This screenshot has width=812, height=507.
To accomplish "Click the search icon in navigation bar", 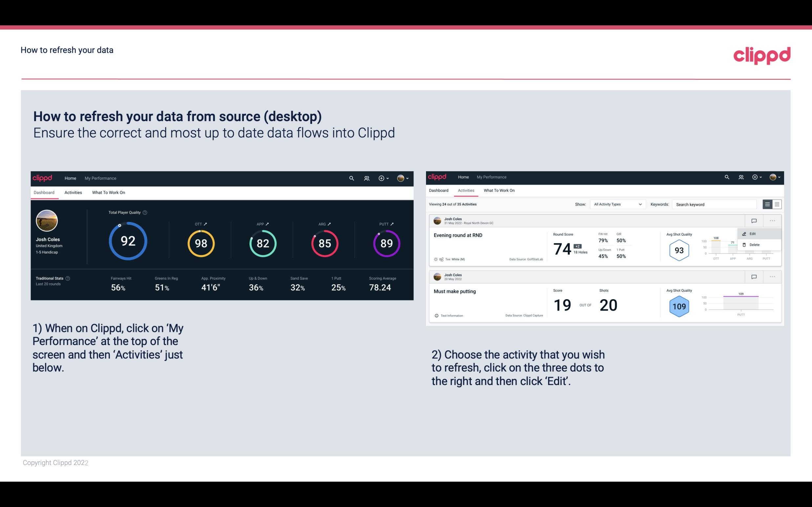I will tap(351, 178).
